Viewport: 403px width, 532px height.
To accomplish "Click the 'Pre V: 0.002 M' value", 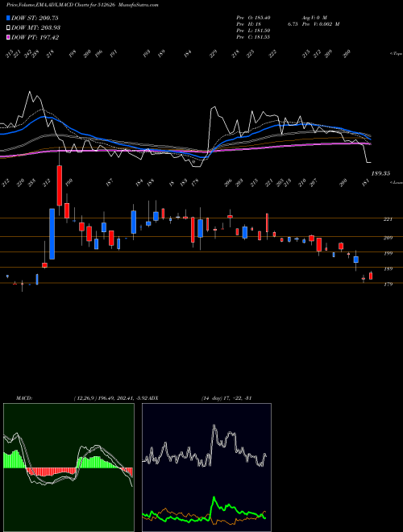I will pos(321,24).
